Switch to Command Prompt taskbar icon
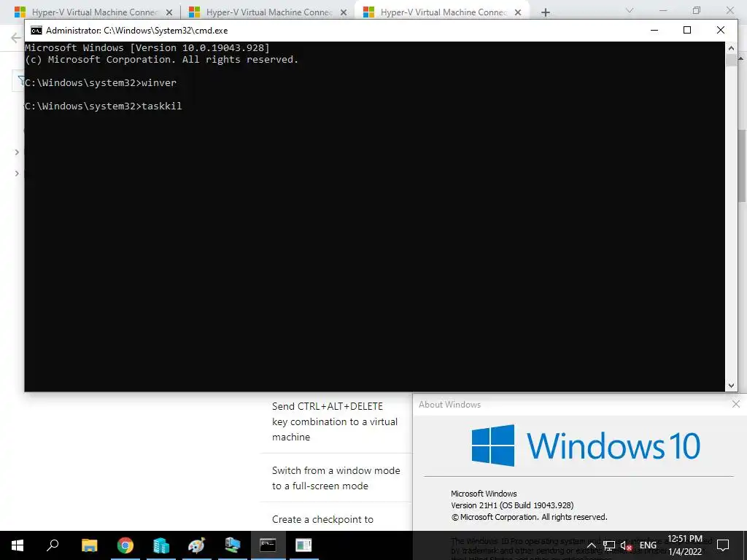 268,545
